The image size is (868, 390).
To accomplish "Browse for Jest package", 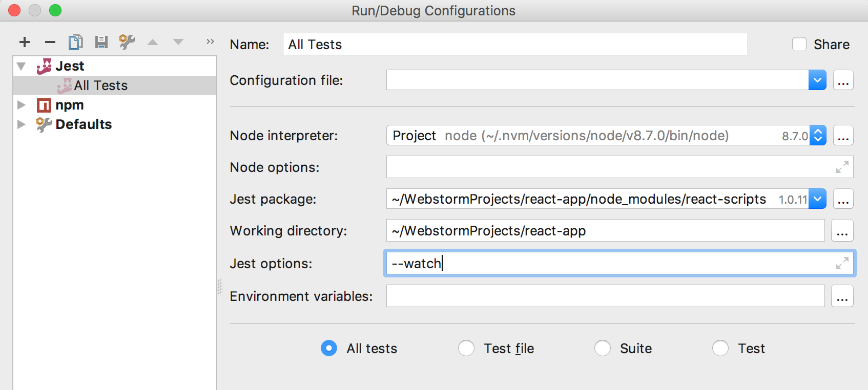I will point(843,199).
